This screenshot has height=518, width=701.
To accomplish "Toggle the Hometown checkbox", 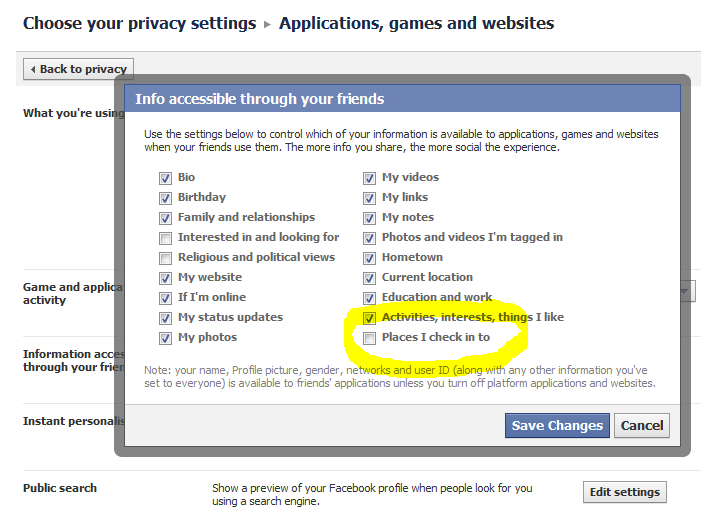I will click(369, 258).
